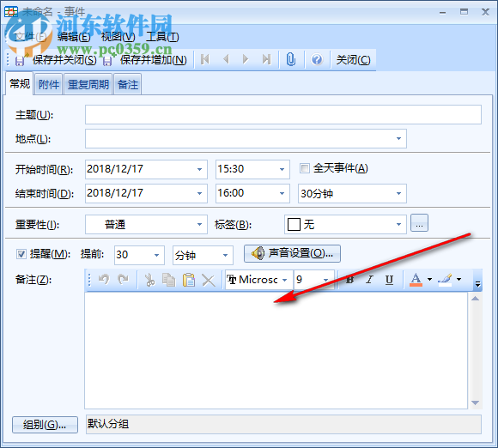Go to previous record arrow
Screen dimensions: 498x448
(226, 59)
